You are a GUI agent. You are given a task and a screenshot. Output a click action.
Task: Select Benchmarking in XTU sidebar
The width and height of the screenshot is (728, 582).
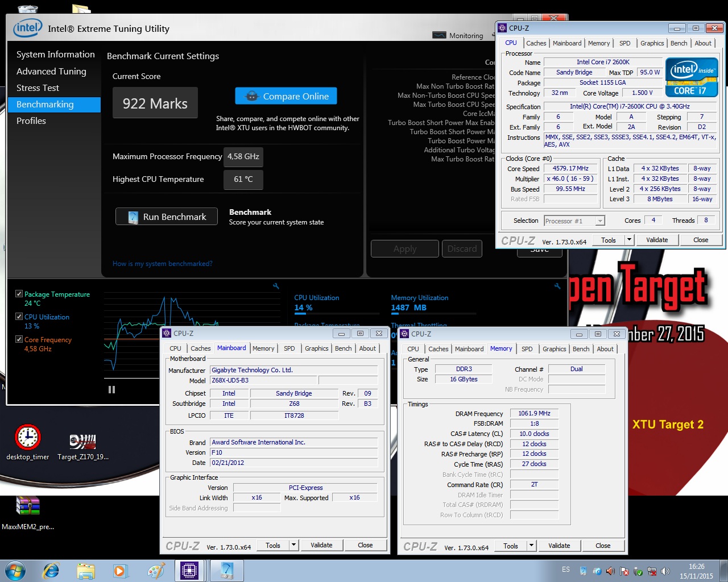click(54, 105)
